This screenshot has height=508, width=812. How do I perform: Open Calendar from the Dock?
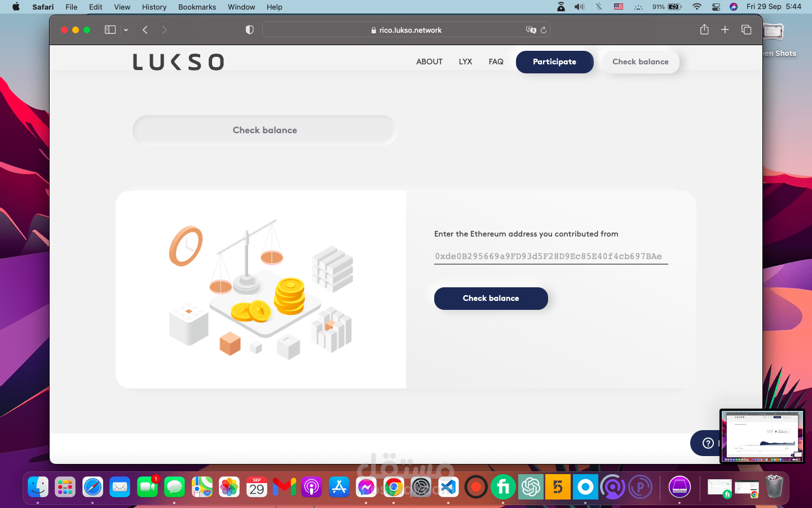pos(257,487)
